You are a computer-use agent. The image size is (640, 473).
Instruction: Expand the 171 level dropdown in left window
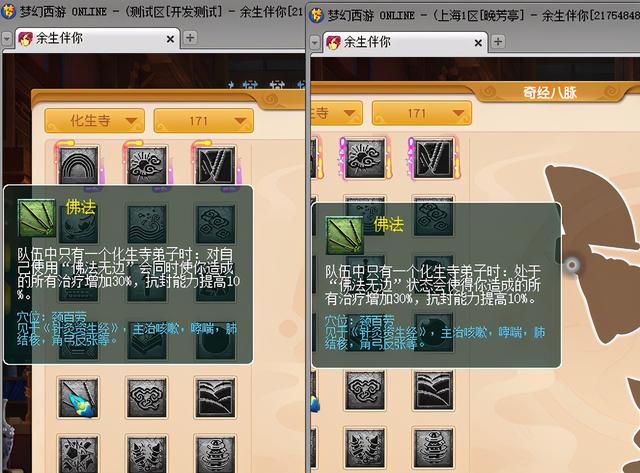pyautogui.click(x=203, y=121)
